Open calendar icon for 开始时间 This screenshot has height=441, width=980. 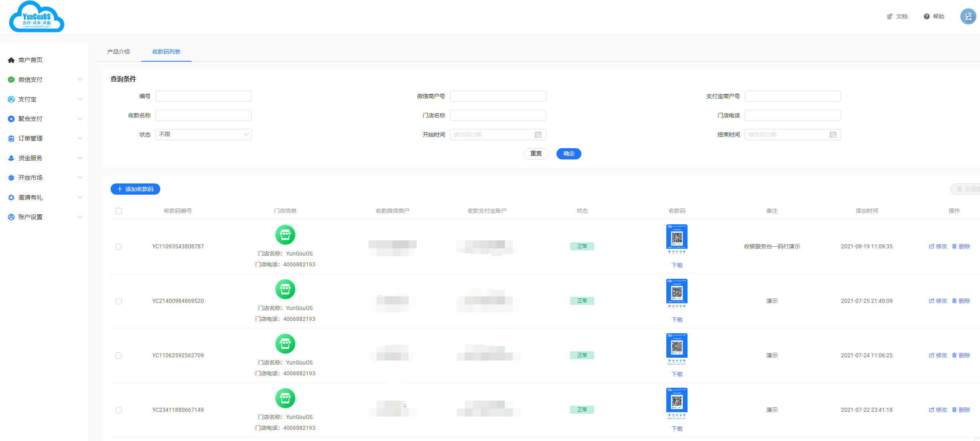click(538, 135)
